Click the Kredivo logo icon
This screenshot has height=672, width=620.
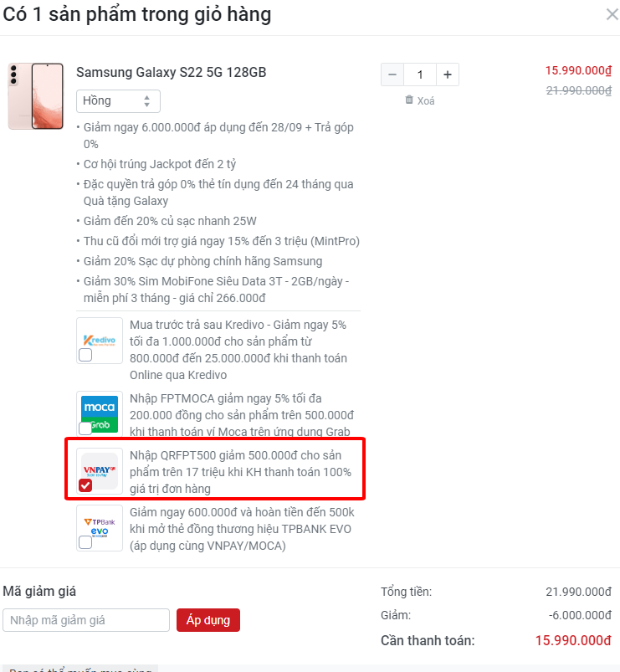pos(100,341)
